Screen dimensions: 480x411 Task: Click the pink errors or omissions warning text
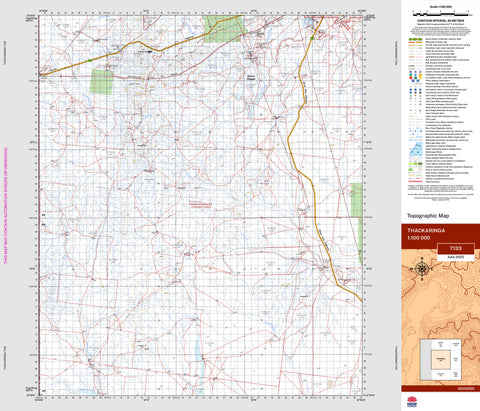(5, 206)
